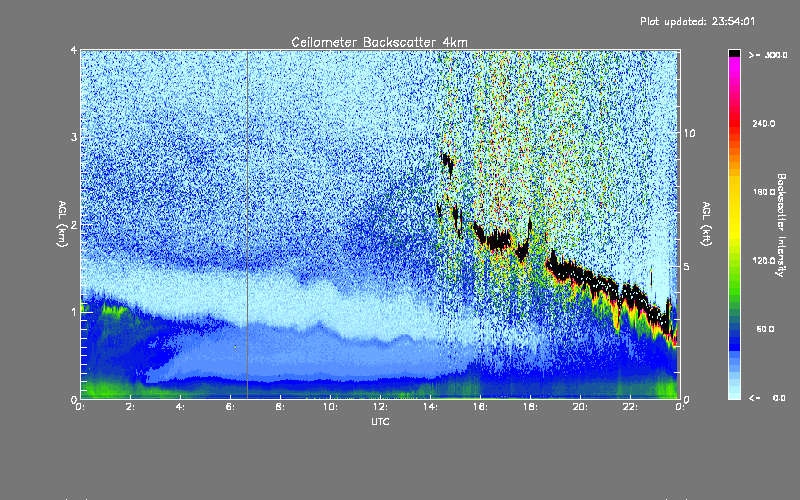Click the grey vertical time marker line
This screenshot has height=500, width=800.
[x=247, y=224]
